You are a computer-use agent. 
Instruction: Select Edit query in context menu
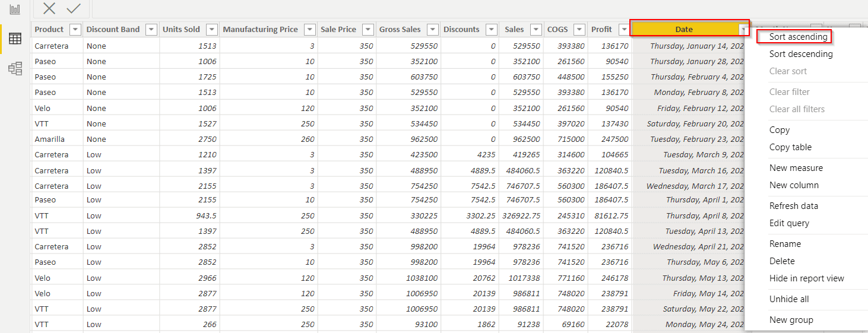789,223
